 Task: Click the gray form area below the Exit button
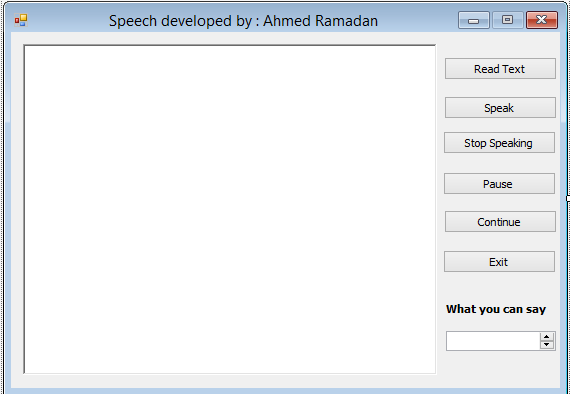[x=499, y=287]
